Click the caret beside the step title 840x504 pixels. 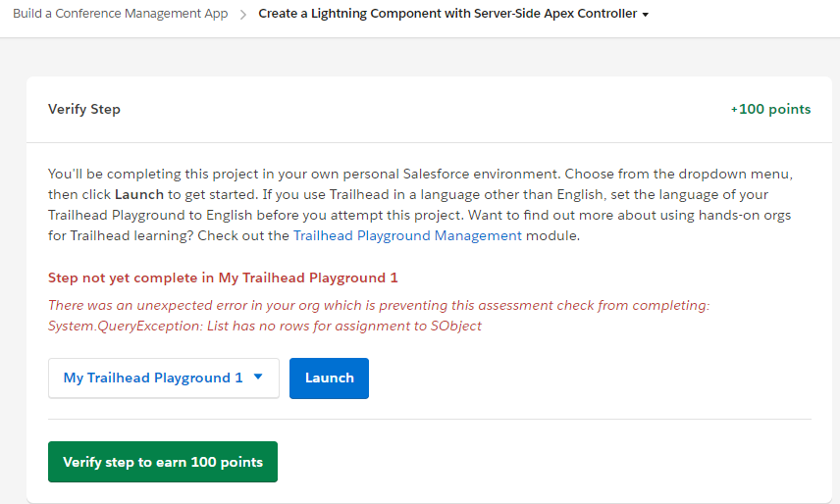(x=646, y=15)
